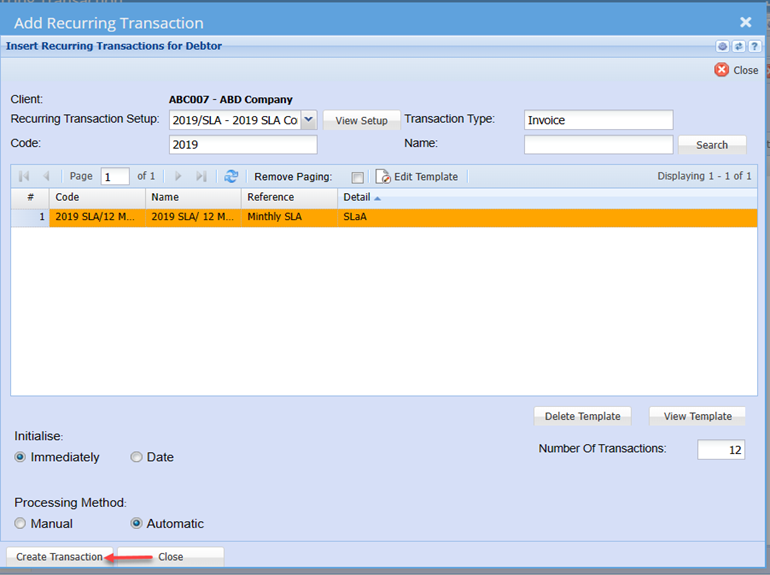Click the first page arrow in the pager
Screen dimensions: 770x575
(x=24, y=176)
